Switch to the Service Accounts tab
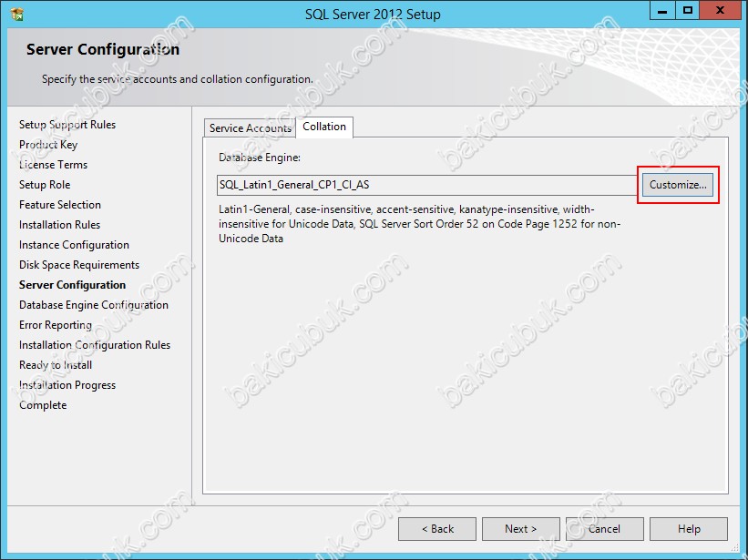This screenshot has height=560, width=748. click(x=250, y=128)
